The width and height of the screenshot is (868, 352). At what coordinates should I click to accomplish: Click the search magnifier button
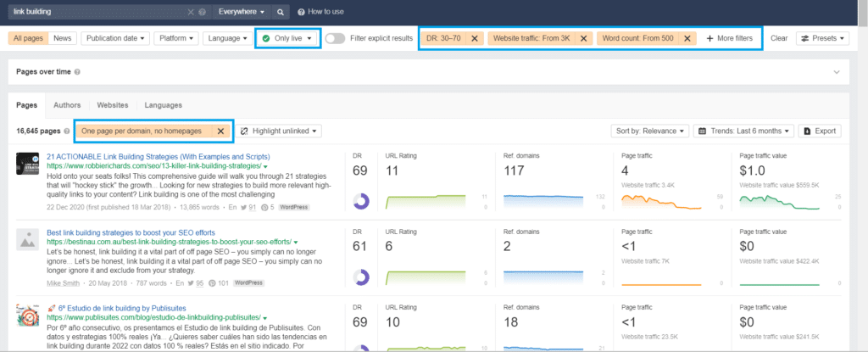click(281, 11)
